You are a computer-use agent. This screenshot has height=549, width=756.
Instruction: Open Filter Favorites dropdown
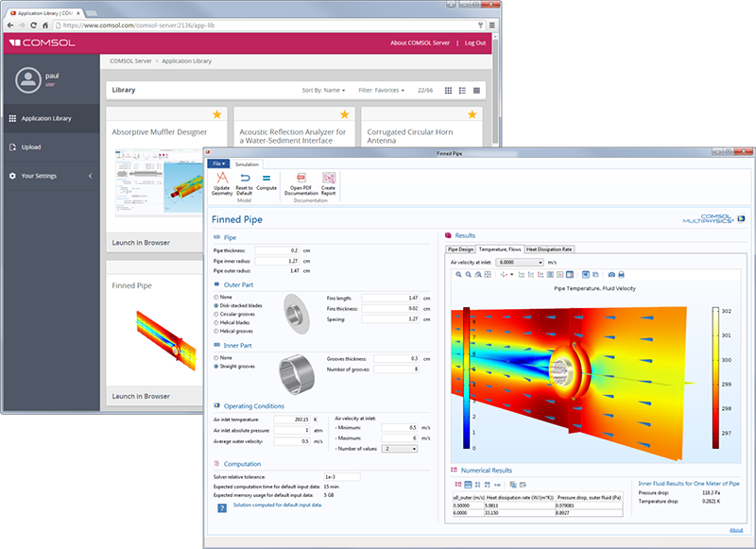point(382,90)
